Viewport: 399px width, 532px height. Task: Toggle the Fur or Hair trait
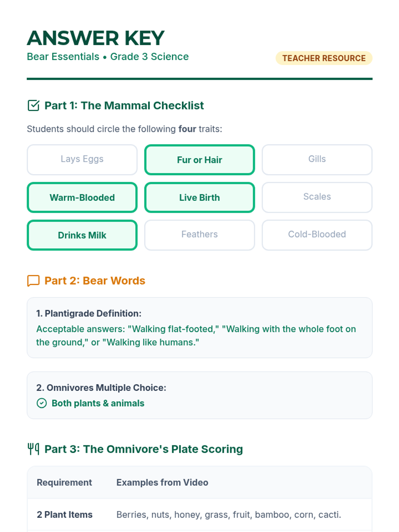pos(199,160)
